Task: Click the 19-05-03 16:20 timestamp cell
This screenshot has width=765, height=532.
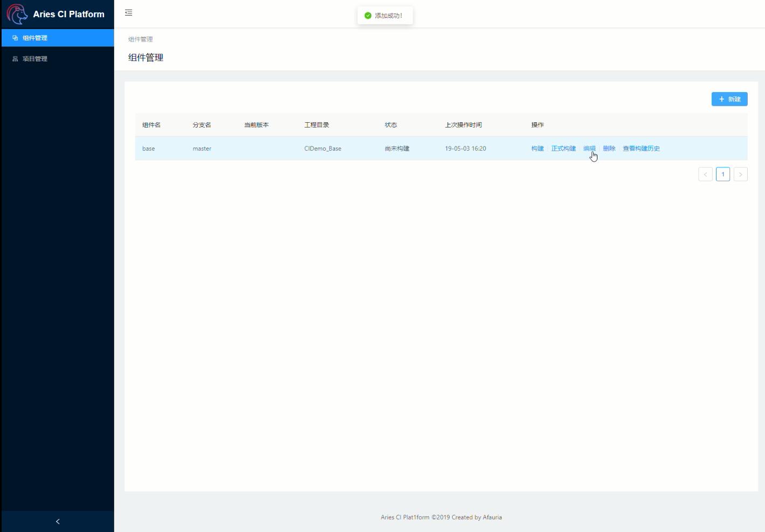Action: click(465, 149)
